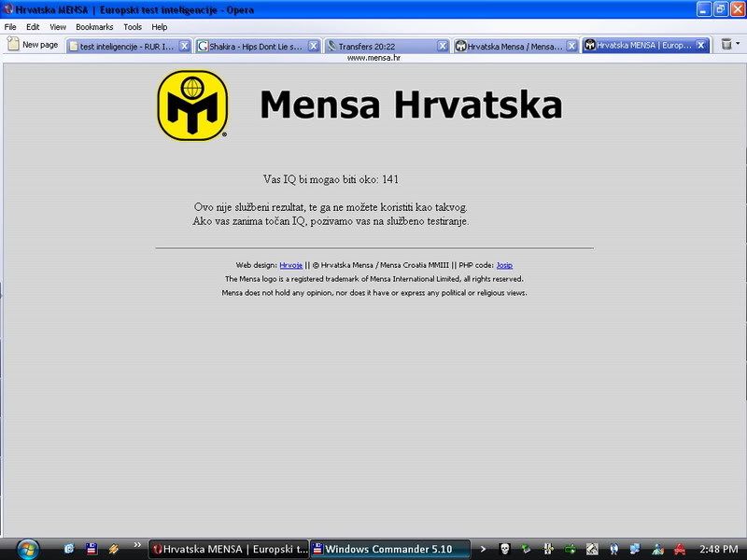This screenshot has height=560, width=747.
Task: Open the Windows Start orb
Action: (28, 550)
